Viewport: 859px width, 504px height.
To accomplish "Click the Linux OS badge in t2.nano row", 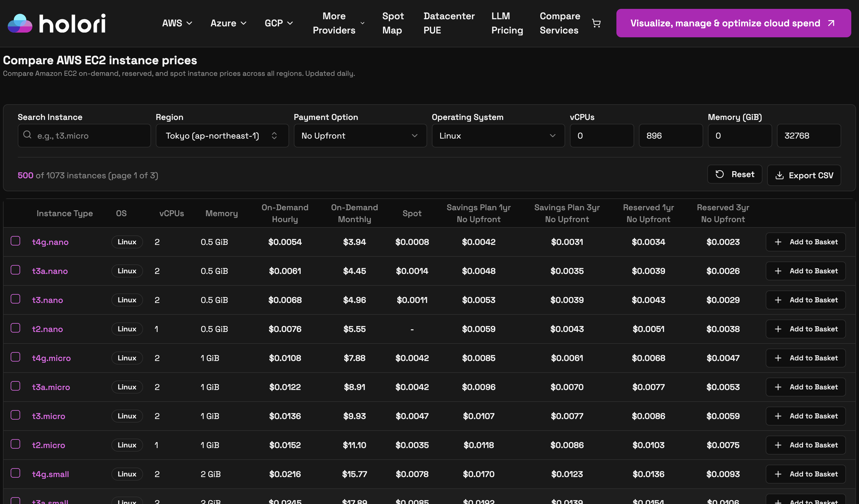I will click(x=127, y=329).
